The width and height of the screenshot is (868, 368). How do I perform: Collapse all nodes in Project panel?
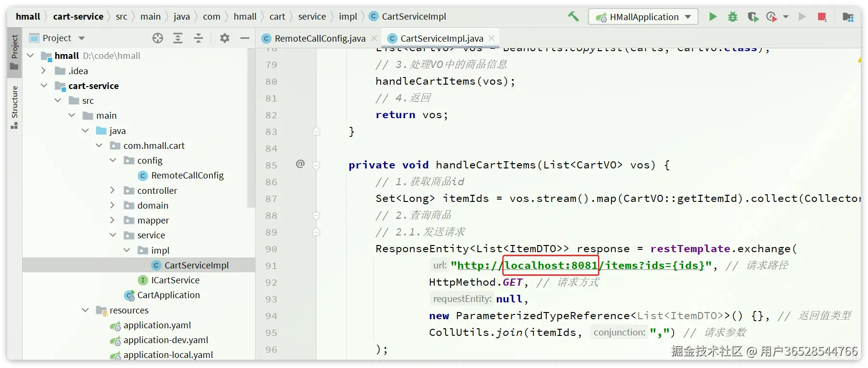[x=198, y=38]
